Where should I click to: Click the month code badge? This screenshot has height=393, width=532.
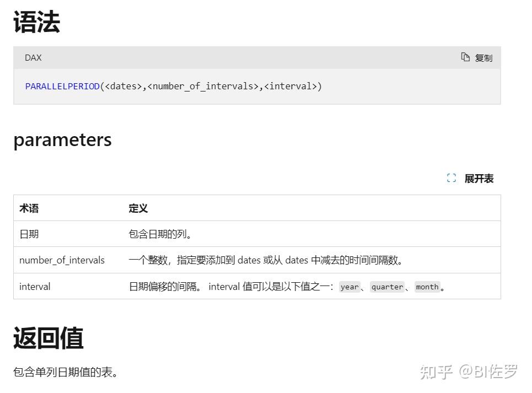coord(427,287)
